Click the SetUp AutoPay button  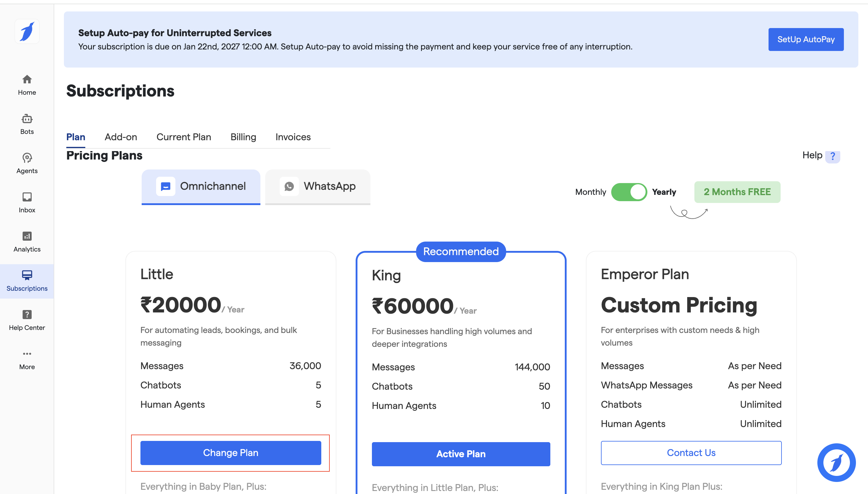[x=806, y=39]
